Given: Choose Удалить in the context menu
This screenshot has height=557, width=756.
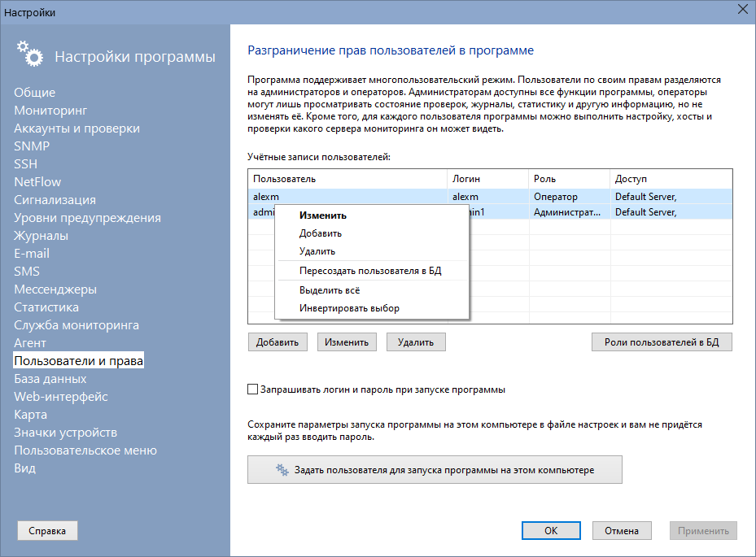Looking at the screenshot, I should pyautogui.click(x=317, y=251).
